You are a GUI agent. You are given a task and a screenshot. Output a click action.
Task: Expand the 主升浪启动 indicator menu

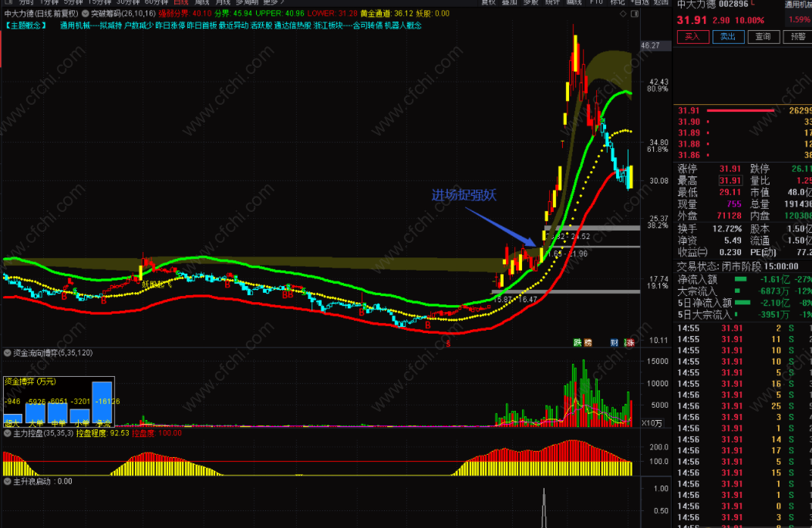click(8, 481)
